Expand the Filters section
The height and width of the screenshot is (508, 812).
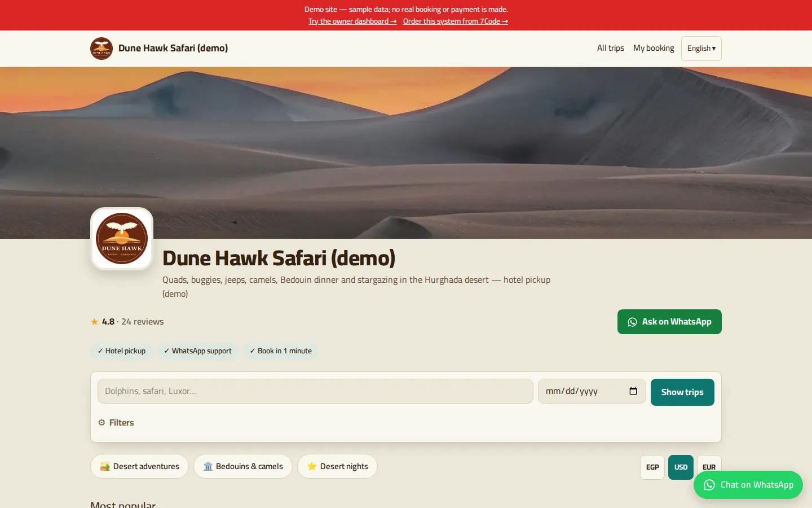116,423
